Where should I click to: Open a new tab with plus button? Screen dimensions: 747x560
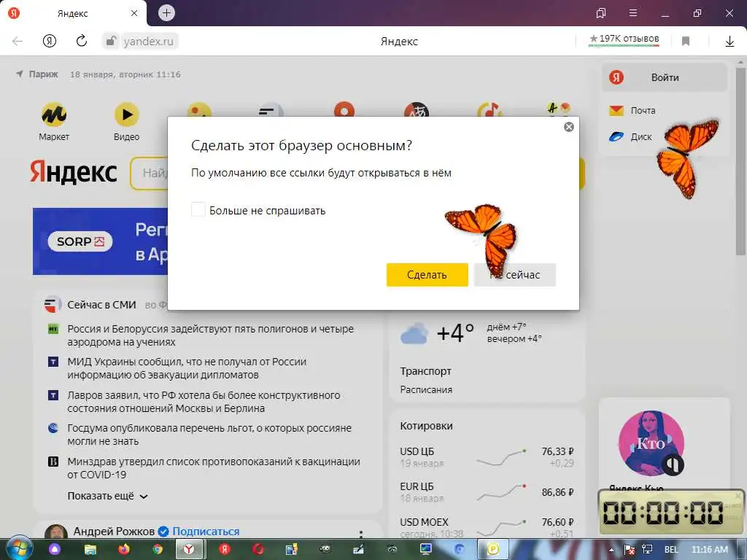click(x=166, y=13)
